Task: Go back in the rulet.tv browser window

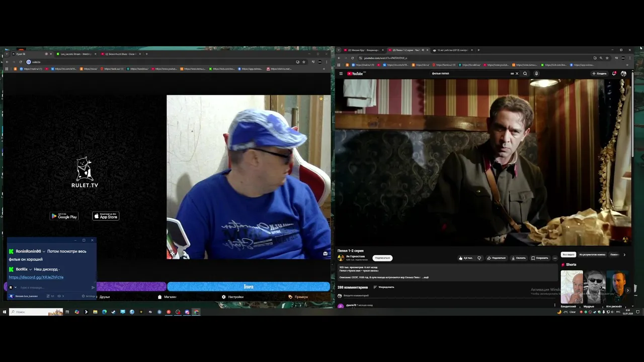Action: pyautogui.click(x=7, y=62)
